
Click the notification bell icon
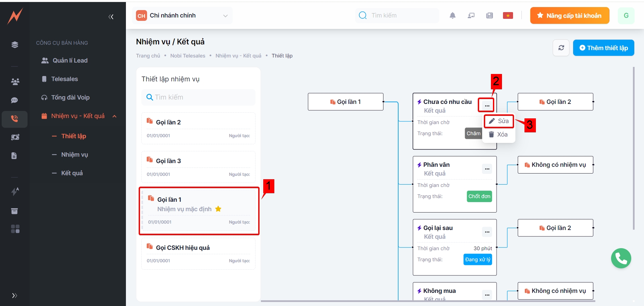coord(452,15)
